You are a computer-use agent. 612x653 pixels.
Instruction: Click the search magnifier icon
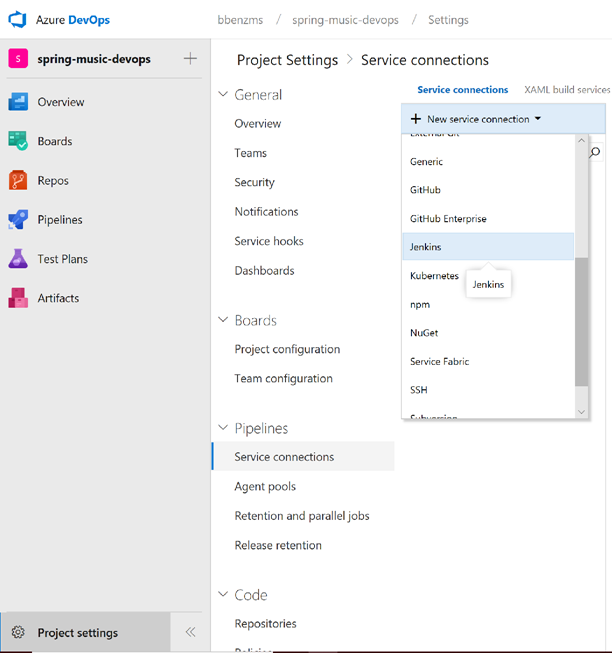coord(595,152)
